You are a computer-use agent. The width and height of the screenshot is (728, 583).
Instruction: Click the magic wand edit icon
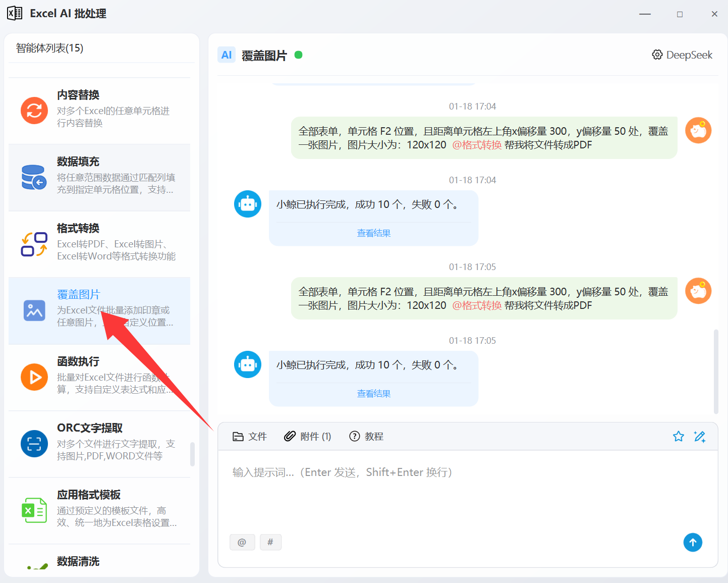pos(700,437)
